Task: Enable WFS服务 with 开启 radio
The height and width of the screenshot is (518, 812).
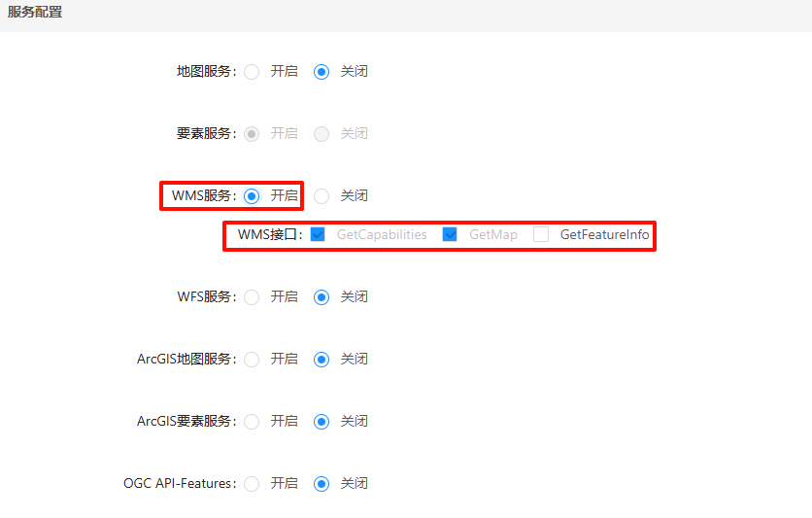Action: click(x=252, y=297)
